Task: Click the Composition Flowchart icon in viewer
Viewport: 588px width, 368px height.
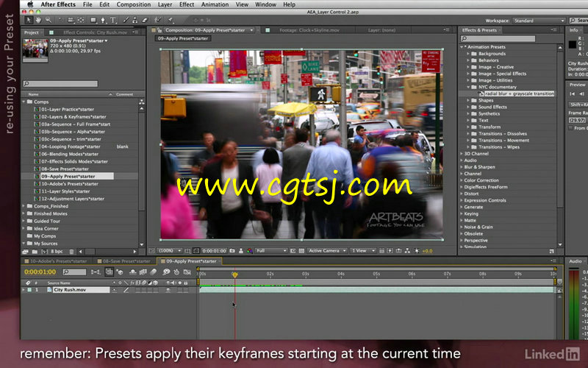Action: [407, 251]
